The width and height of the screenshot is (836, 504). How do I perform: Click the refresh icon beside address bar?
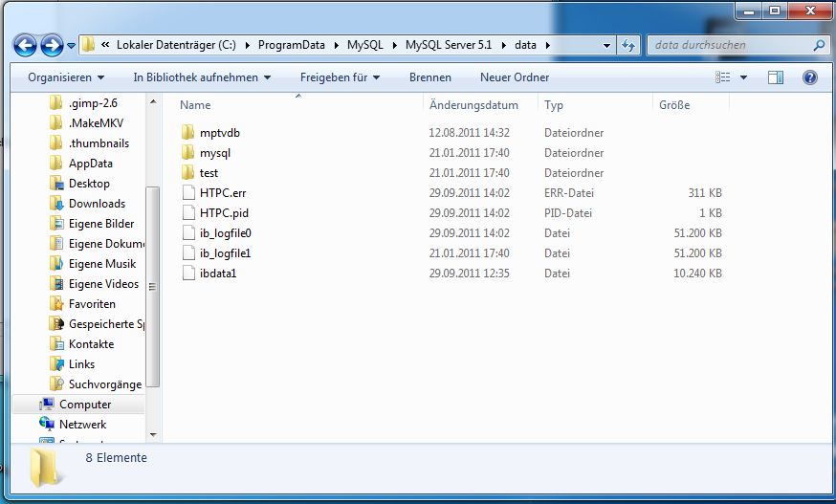(628, 45)
